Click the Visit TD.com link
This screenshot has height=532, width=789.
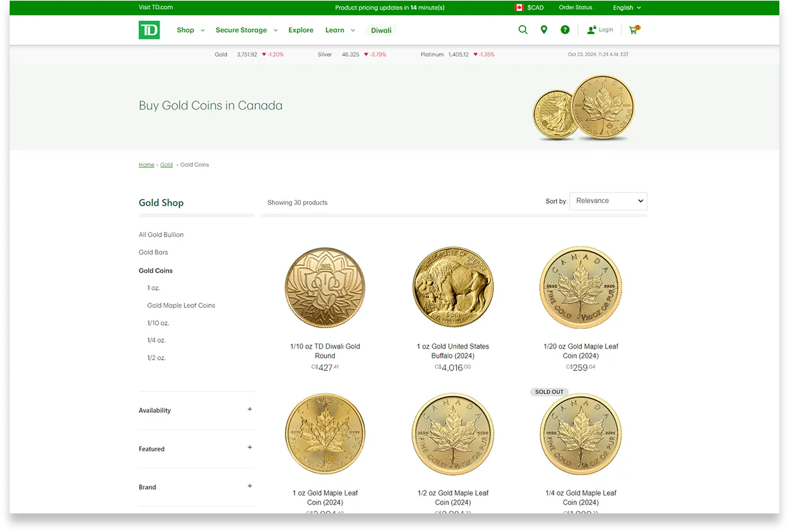tap(156, 8)
